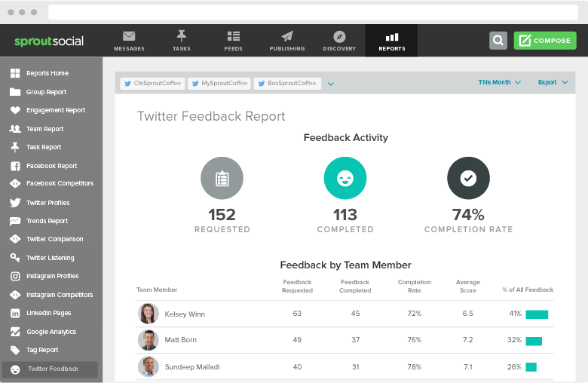The width and height of the screenshot is (588, 383).
Task: Open the This Month date dropdown
Action: 500,82
